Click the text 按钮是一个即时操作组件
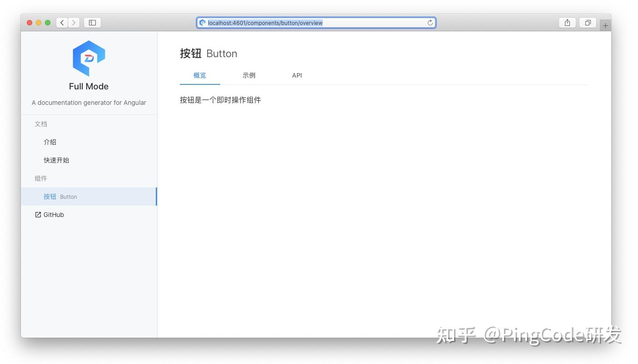The height and width of the screenshot is (364, 638). [x=220, y=100]
